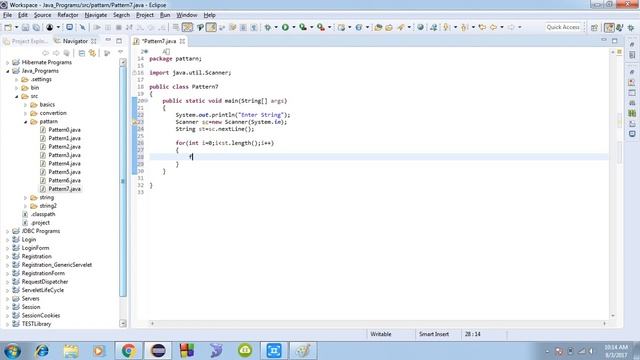Screen dimensions: 640x360
Task: Expand the basics folder
Action: point(26,105)
